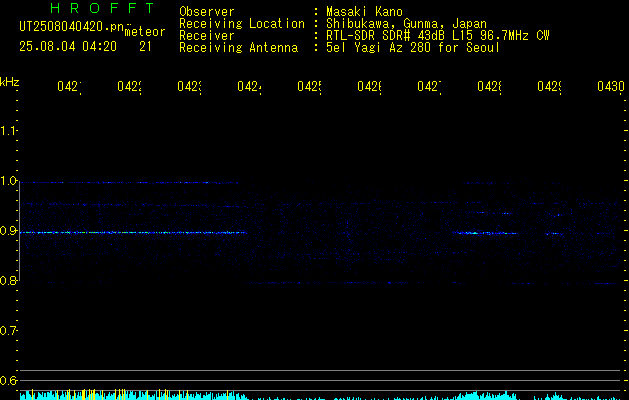Click the 0.9 frequency axis label

(x=8, y=231)
